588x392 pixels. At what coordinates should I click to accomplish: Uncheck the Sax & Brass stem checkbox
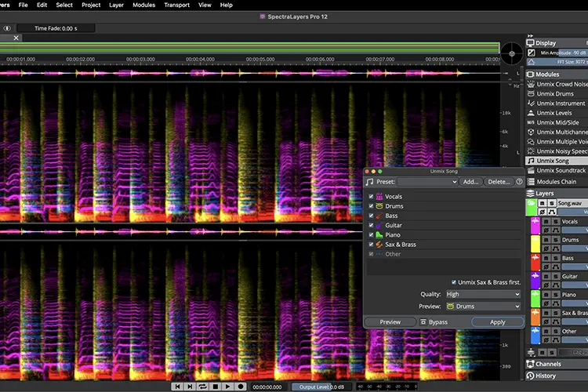pos(372,244)
